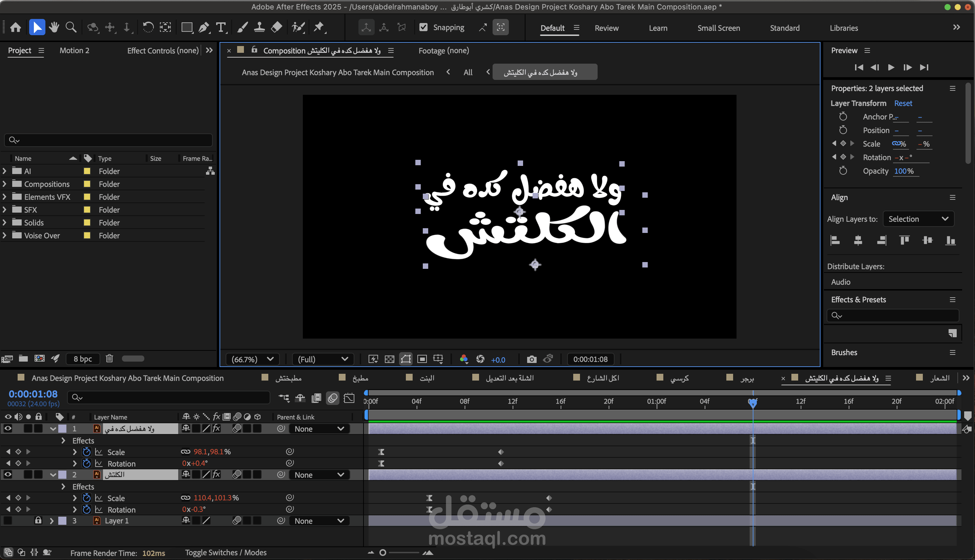Unlock Layer 1 using lock icon

[x=38, y=520]
